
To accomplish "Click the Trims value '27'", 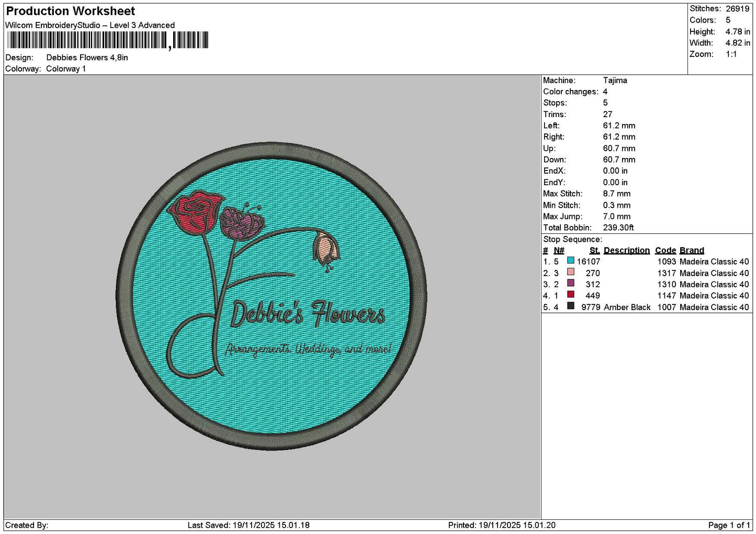I will (608, 115).
